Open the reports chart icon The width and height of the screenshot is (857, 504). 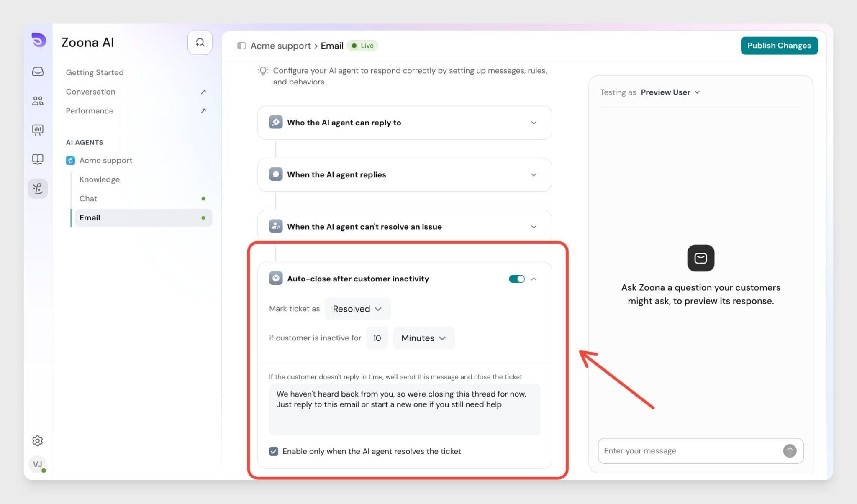pyautogui.click(x=38, y=130)
